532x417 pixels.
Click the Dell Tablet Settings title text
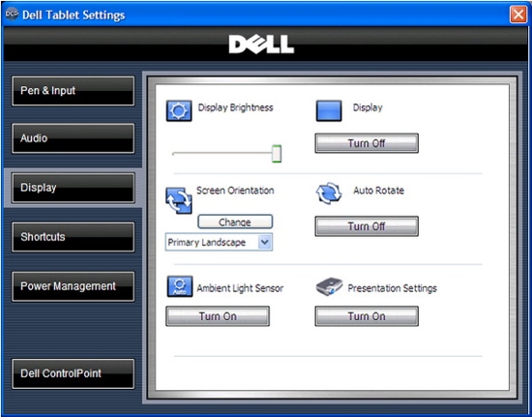tap(74, 15)
